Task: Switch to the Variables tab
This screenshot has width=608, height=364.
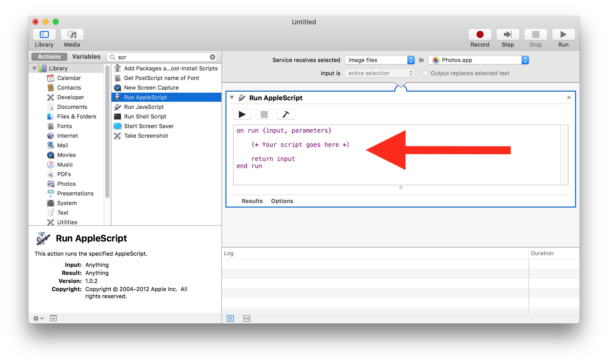Action: [x=86, y=57]
